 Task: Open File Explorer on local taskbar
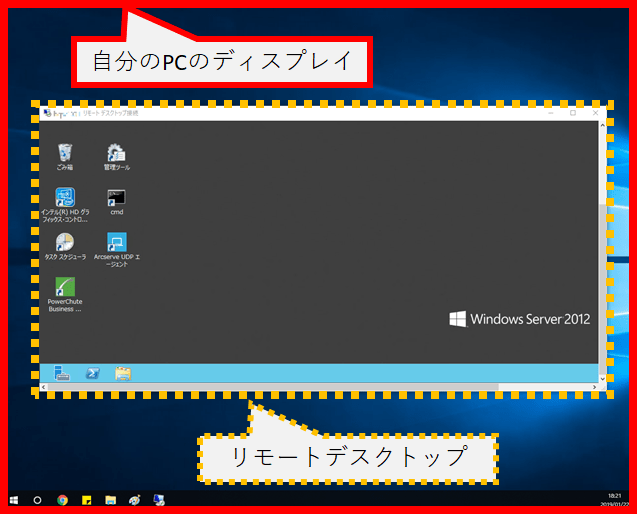coord(110,500)
